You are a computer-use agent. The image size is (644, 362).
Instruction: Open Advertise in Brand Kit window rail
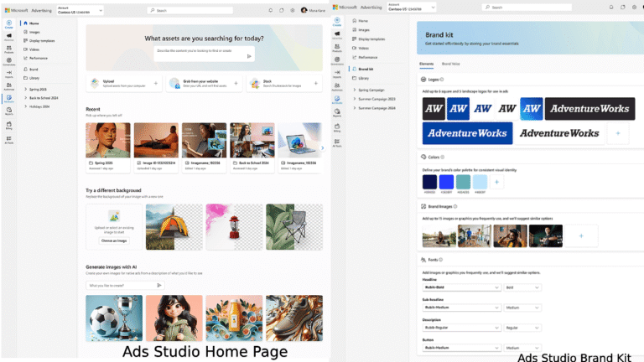(337, 35)
